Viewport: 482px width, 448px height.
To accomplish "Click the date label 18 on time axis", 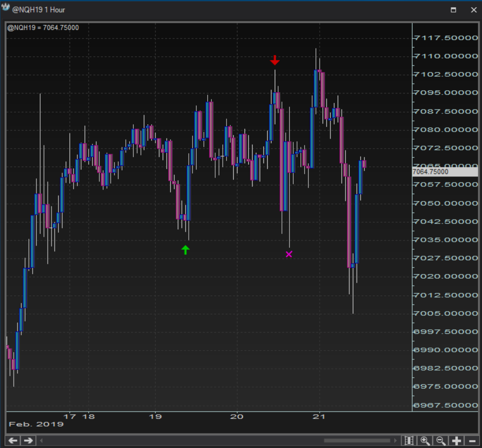I will 89,417.
